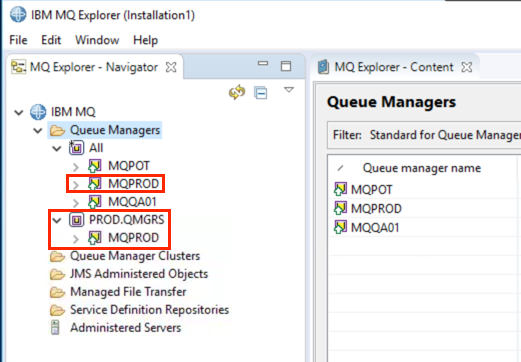
Task: Select Managed File Transfer tree item
Action: tap(128, 292)
